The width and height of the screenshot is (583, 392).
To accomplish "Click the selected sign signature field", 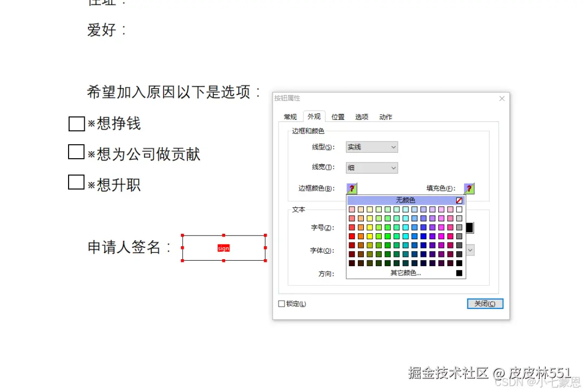I will pyautogui.click(x=223, y=248).
